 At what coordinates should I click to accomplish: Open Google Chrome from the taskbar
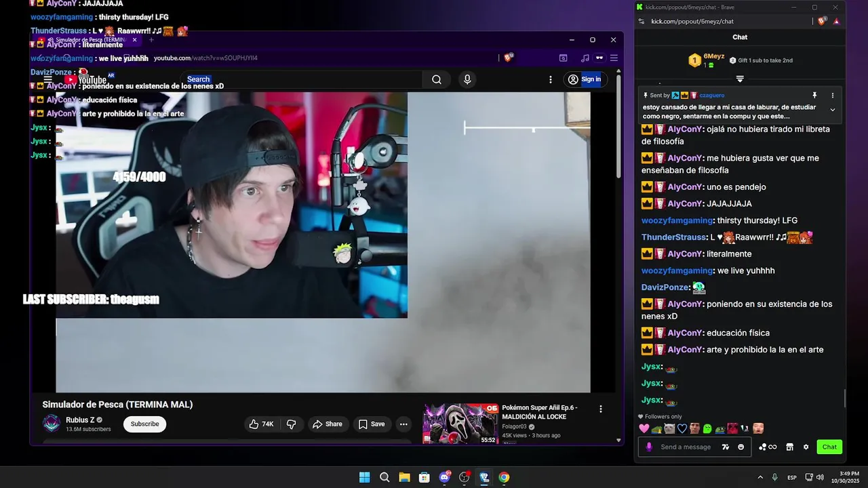tap(504, 477)
